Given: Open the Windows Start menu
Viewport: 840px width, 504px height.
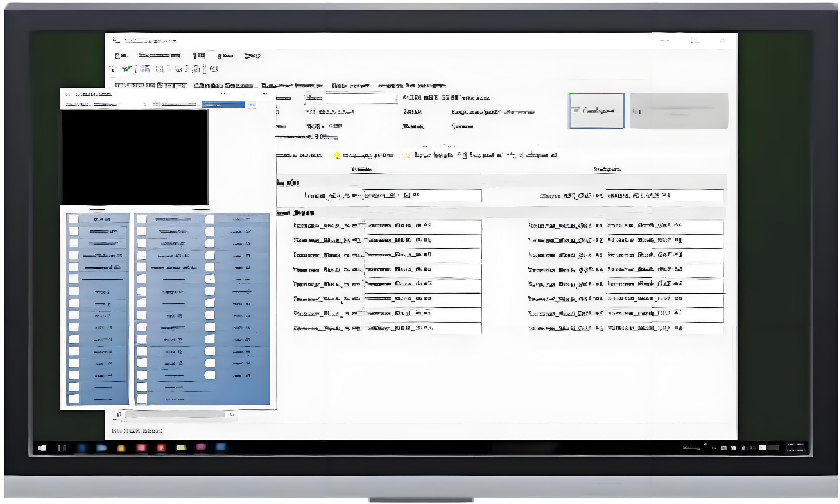Looking at the screenshot, I should [x=42, y=448].
